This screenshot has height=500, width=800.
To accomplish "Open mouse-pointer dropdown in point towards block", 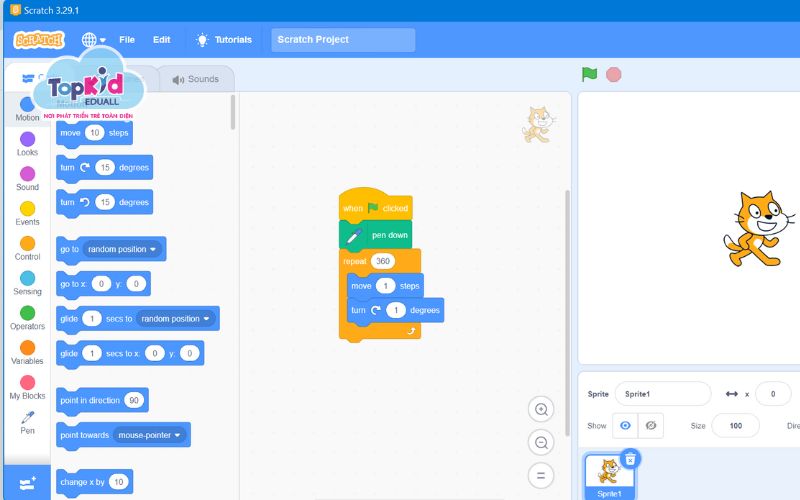I will point(149,435).
